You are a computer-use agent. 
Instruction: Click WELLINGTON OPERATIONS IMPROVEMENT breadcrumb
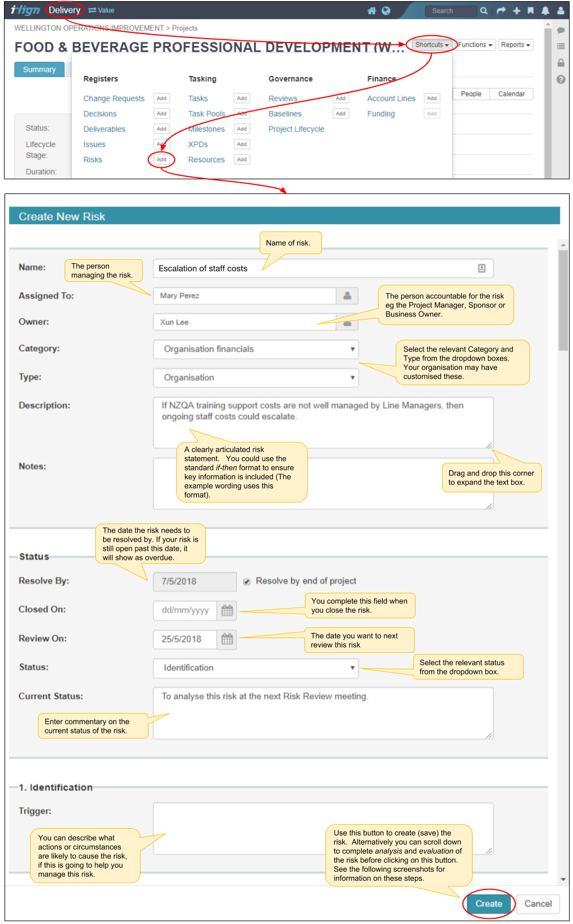pos(89,28)
